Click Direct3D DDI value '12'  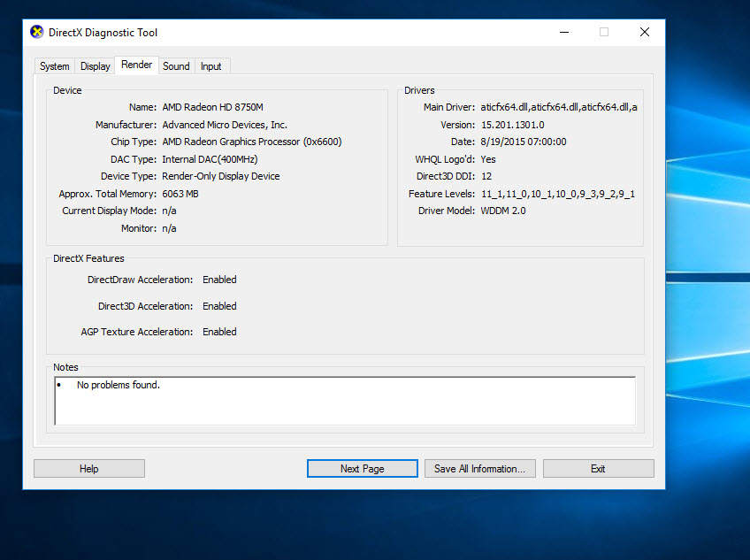486,176
